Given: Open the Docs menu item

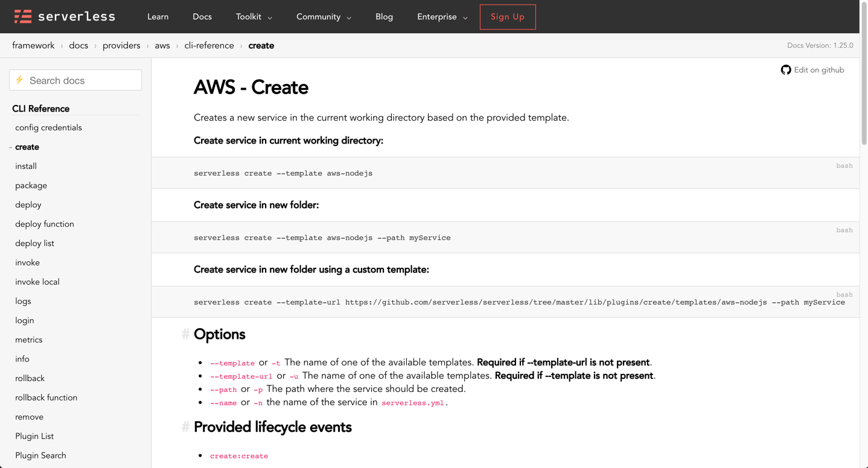Looking at the screenshot, I should [202, 17].
